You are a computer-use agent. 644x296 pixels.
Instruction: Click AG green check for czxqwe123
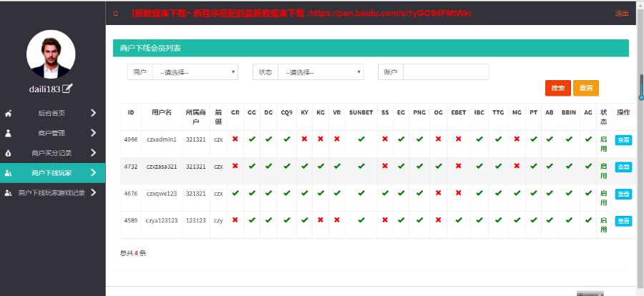coord(588,192)
